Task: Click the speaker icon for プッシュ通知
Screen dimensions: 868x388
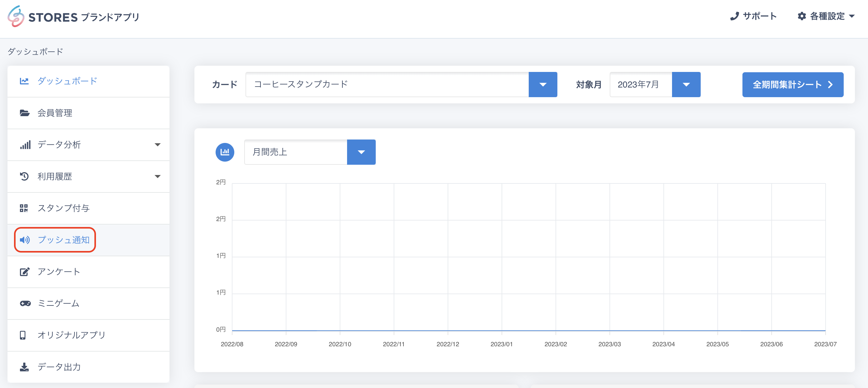Action: pyautogui.click(x=24, y=240)
